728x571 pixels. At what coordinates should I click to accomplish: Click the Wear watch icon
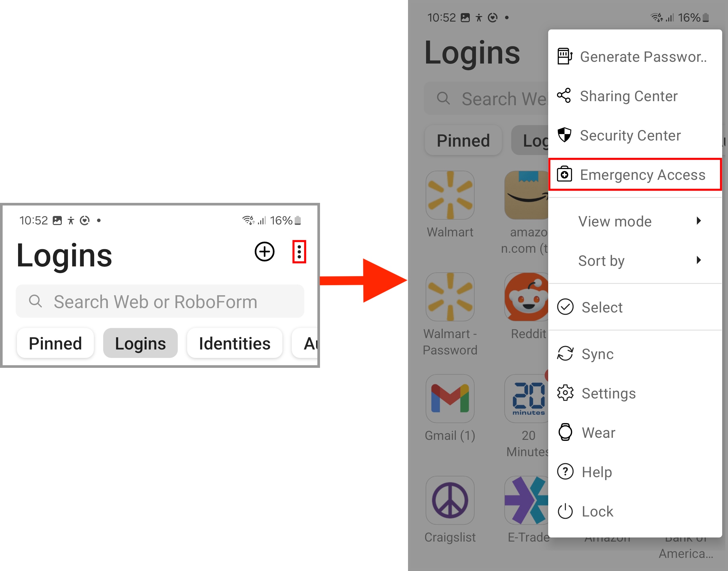click(565, 432)
